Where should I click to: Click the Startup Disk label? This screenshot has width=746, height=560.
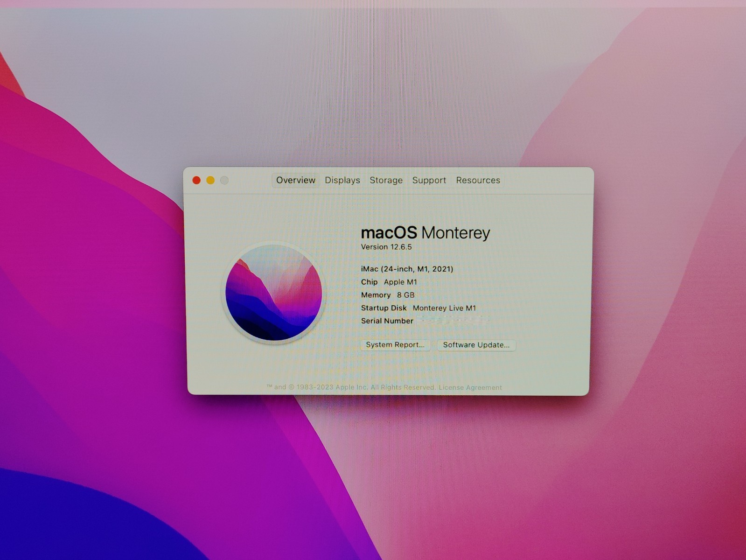(x=383, y=308)
